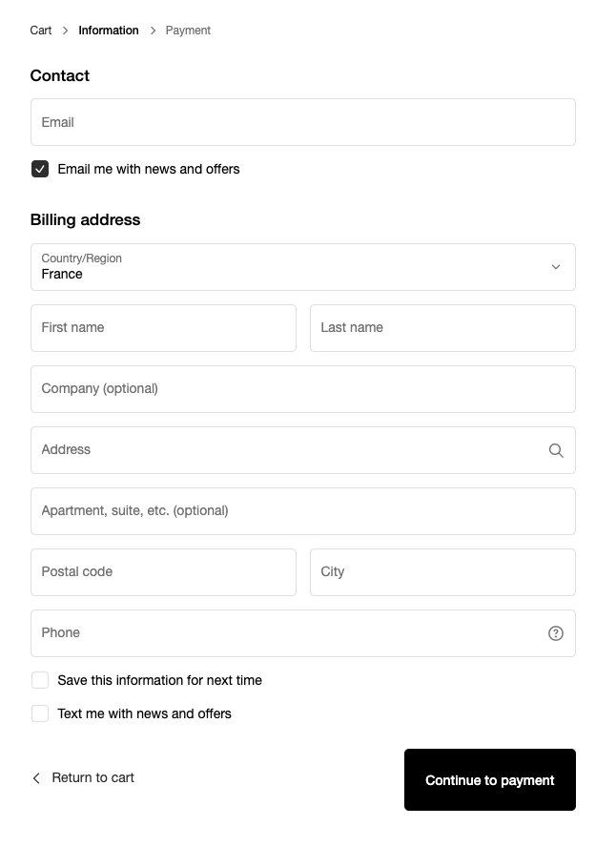Focus the Postal code field

click(x=163, y=571)
